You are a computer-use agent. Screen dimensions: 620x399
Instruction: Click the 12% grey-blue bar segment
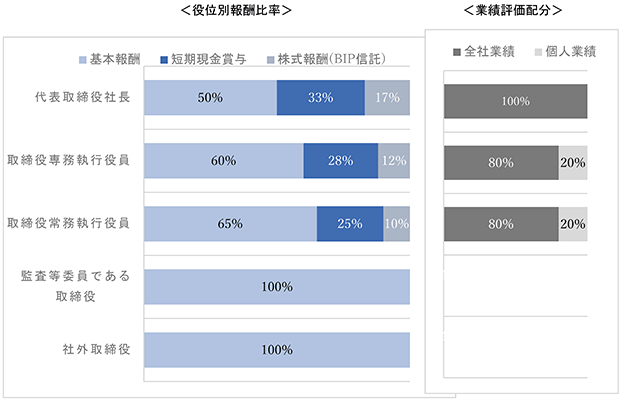394,161
